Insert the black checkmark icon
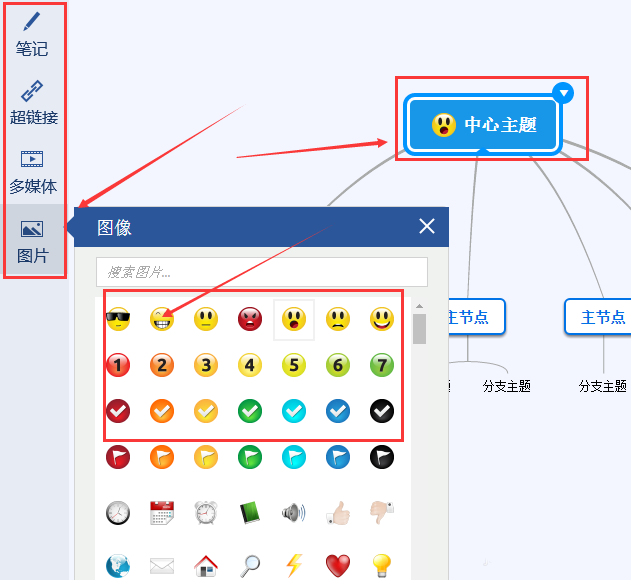 click(x=381, y=411)
